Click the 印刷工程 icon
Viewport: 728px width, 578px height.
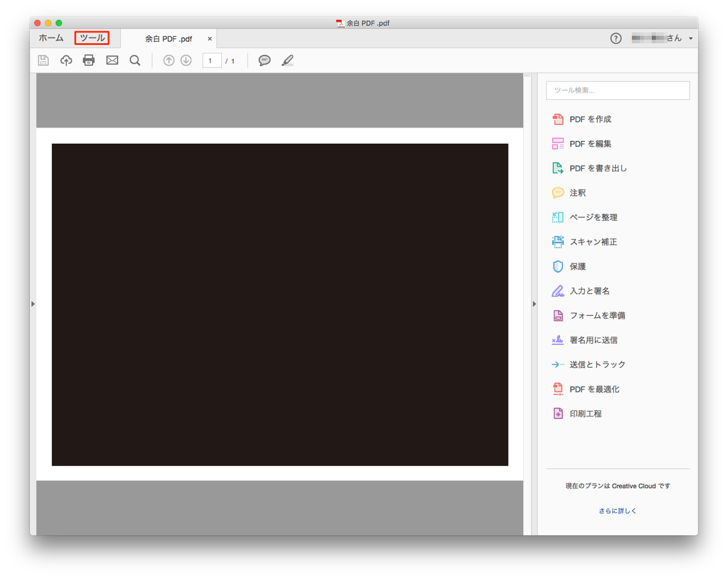[558, 413]
